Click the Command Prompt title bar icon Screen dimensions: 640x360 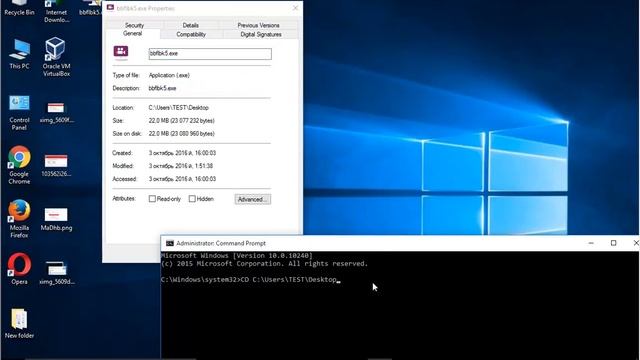pos(169,243)
